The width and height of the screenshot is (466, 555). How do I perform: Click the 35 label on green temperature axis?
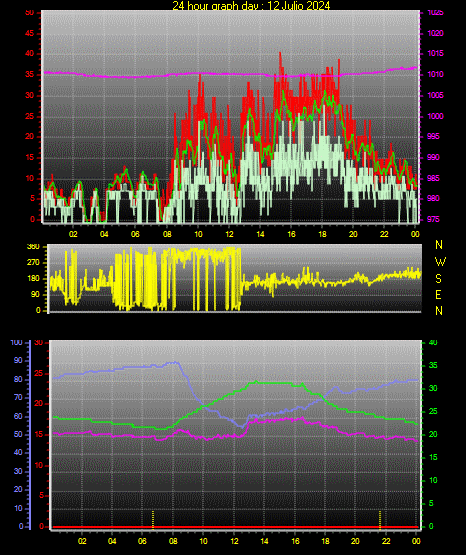(x=433, y=365)
